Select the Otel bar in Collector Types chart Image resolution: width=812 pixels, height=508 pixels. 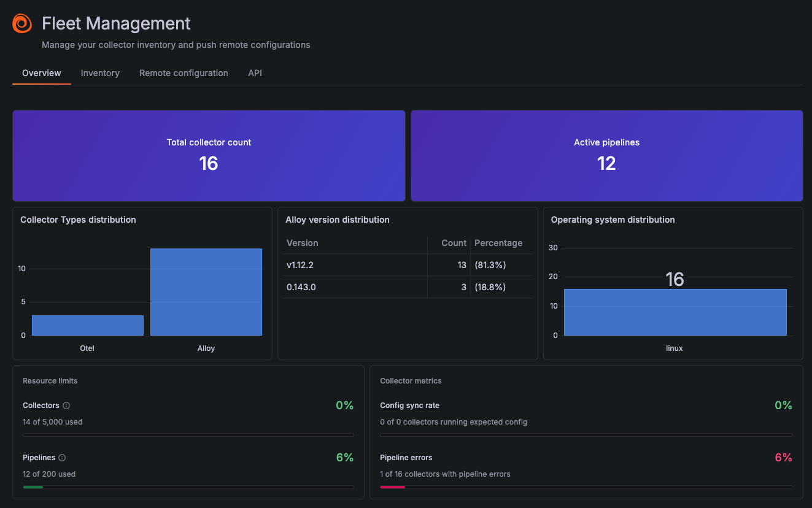click(87, 325)
